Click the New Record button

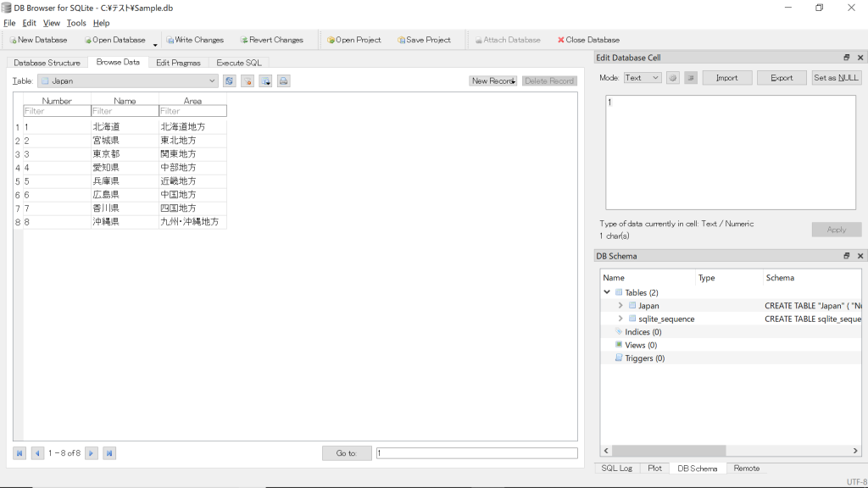493,80
